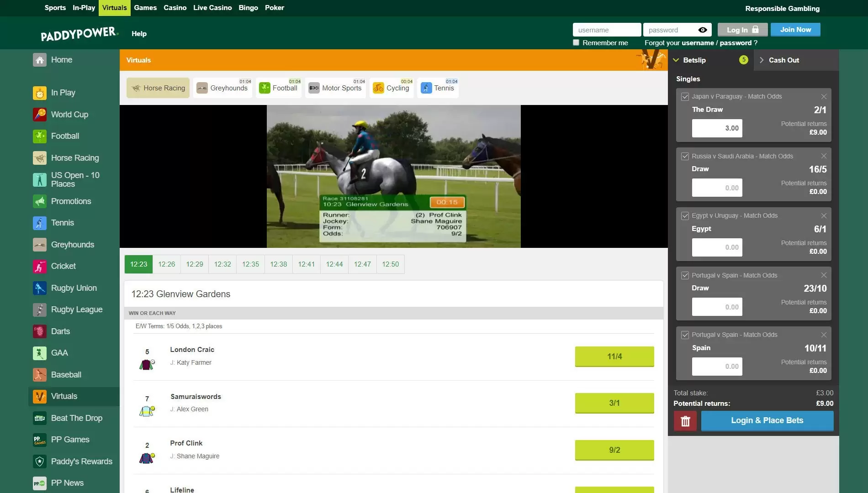Click the Login & Place Bets button
Viewport: 868px width, 493px height.
767,421
